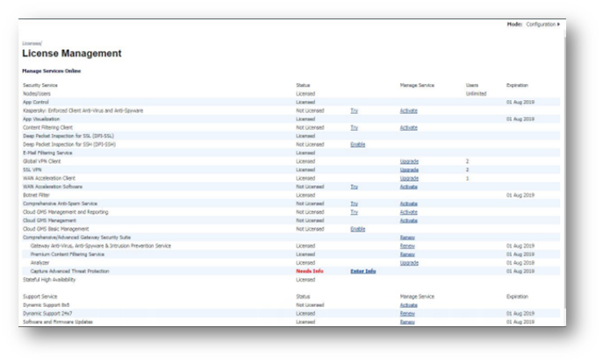The height and width of the screenshot is (364, 603).
Task: Enable Deep Packet Inspection for SSH
Action: (x=357, y=145)
